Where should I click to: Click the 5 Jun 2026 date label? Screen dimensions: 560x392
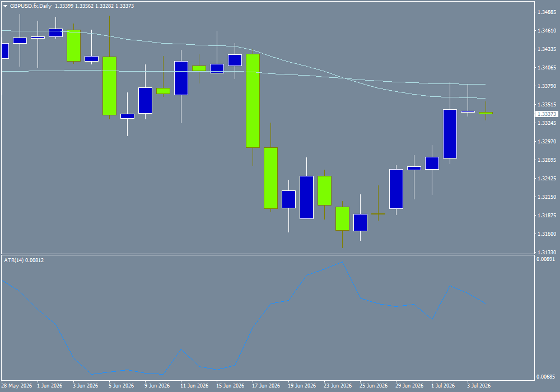tap(121, 386)
